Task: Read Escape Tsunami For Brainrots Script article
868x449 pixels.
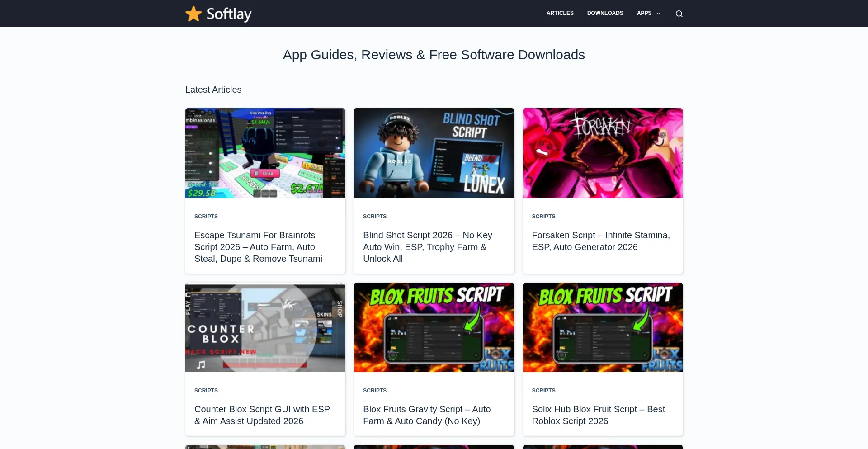Action: pos(259,247)
